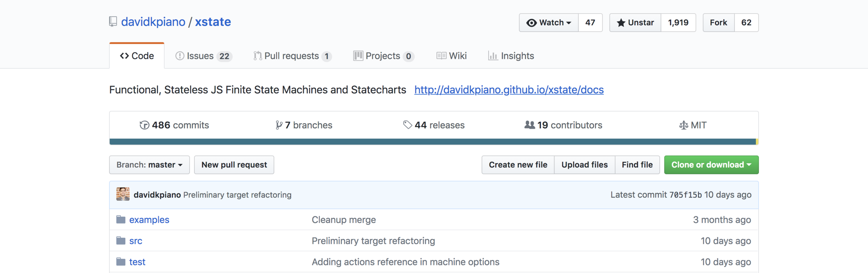The width and height of the screenshot is (868, 273).
Task: Click the examples folder icon
Action: [x=121, y=220]
